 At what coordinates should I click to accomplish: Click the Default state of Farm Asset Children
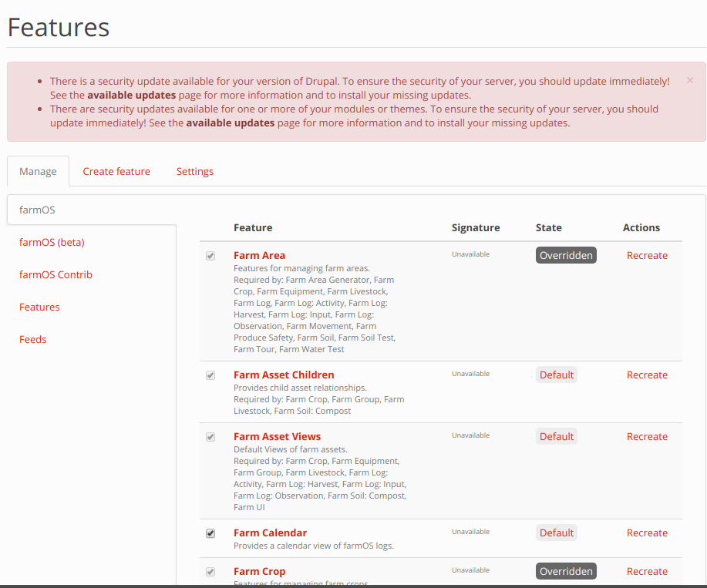(556, 375)
